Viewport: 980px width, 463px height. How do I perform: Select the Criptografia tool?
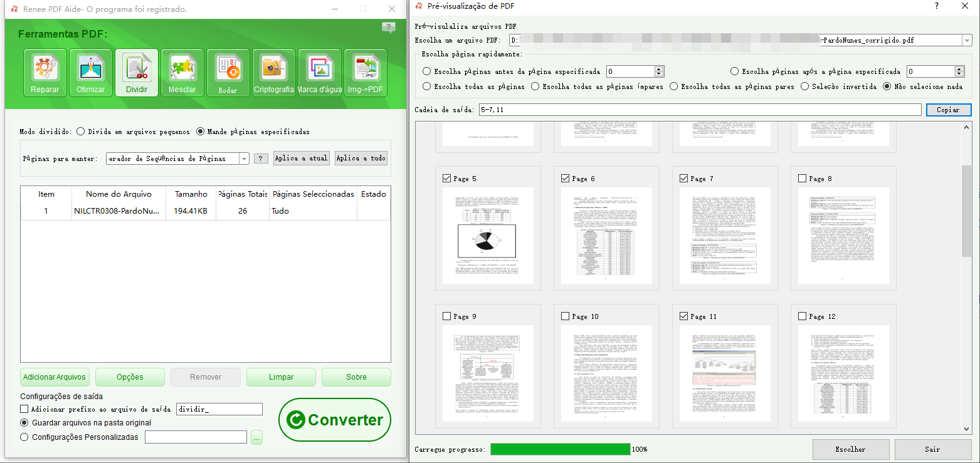[x=274, y=73]
